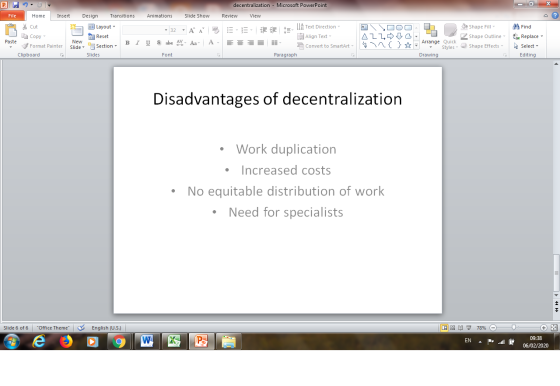The width and height of the screenshot is (560, 386).
Task: Select the arrow line shape
Action: [382, 27]
